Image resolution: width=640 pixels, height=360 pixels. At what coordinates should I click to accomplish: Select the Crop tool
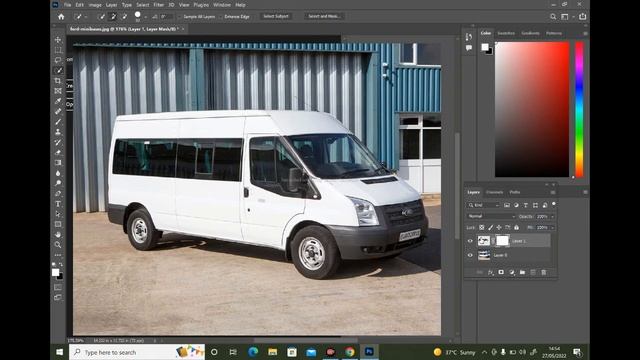pos(58,80)
